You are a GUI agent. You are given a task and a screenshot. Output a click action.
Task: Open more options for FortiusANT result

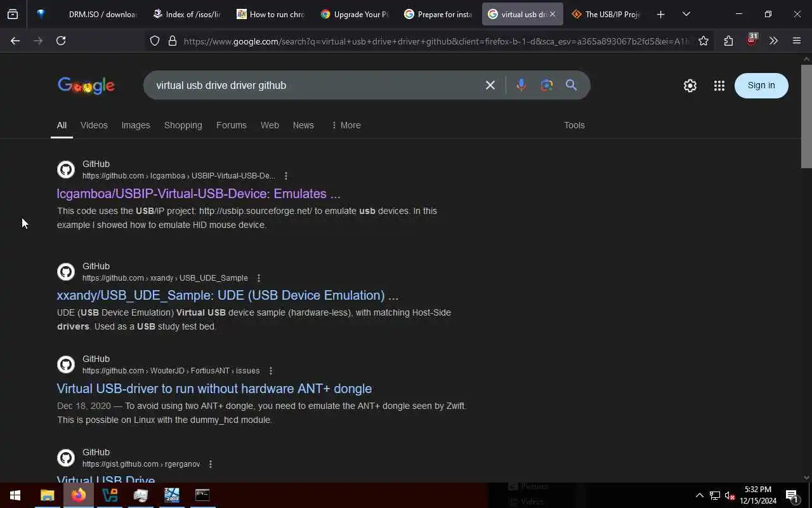270,371
